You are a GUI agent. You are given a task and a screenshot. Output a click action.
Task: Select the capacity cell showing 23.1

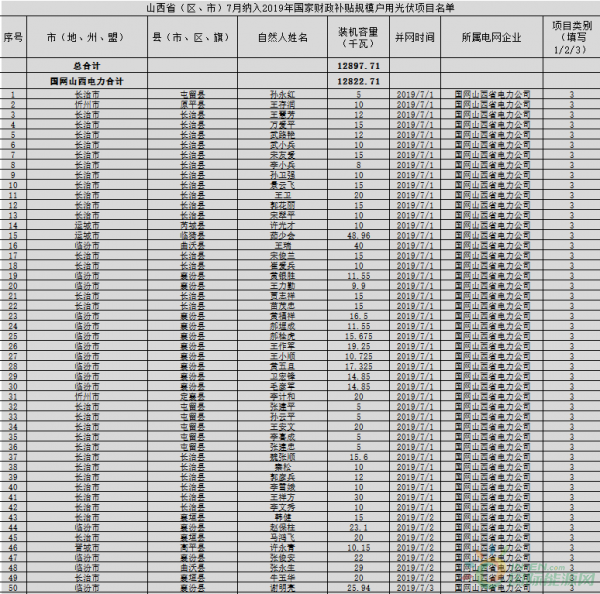(x=358, y=527)
